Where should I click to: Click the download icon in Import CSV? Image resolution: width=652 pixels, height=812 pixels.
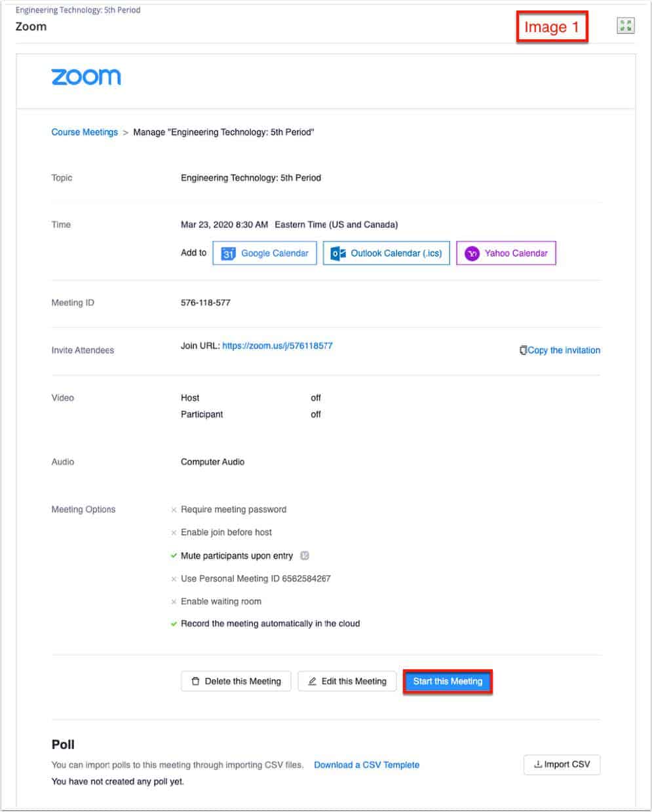(x=538, y=764)
